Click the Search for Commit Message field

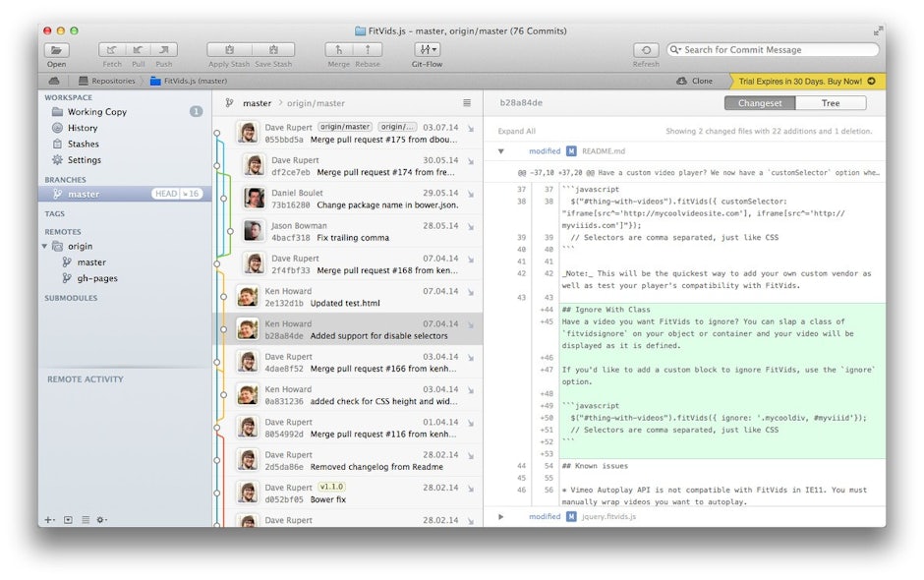[x=773, y=50]
